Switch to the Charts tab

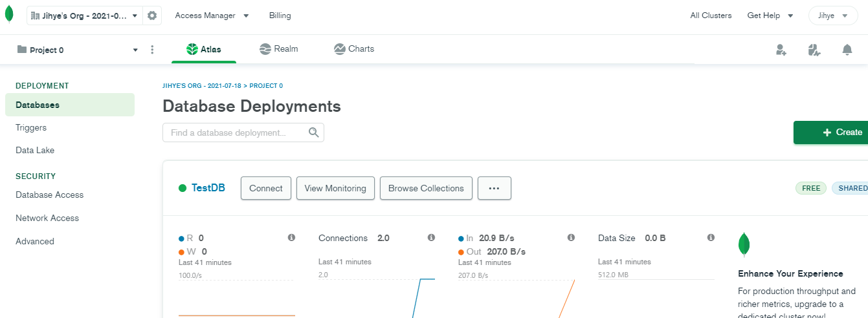coord(354,49)
